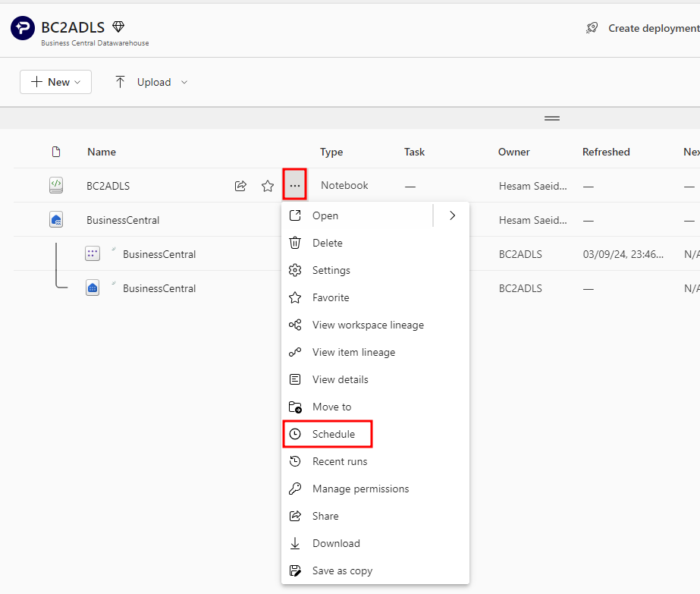Sort by the Name column header
The height and width of the screenshot is (594, 700).
pyautogui.click(x=102, y=152)
